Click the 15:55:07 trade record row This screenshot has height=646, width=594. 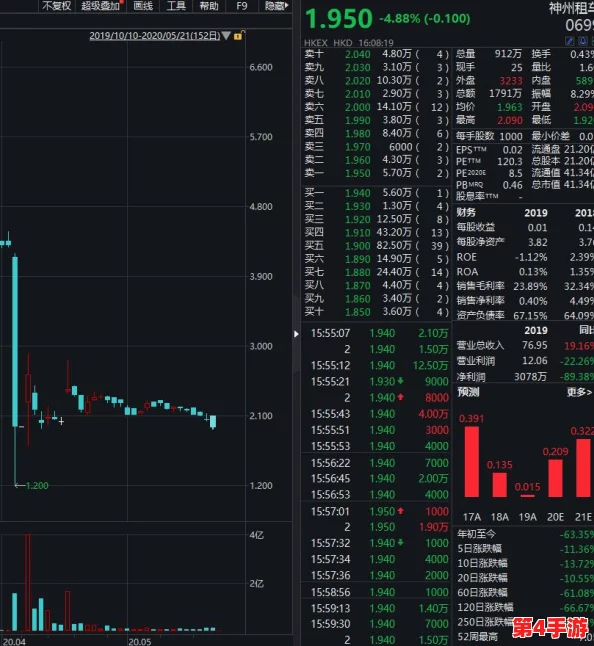pos(379,333)
